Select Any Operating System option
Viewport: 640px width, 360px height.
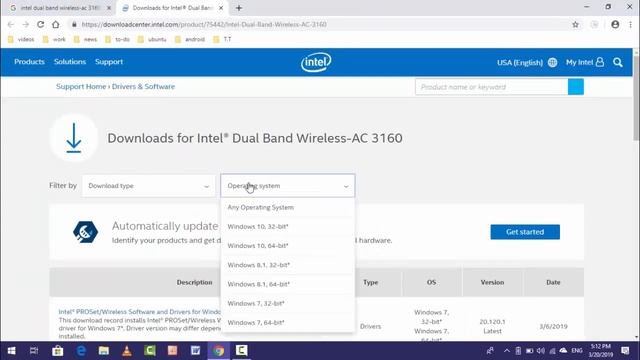point(288,207)
